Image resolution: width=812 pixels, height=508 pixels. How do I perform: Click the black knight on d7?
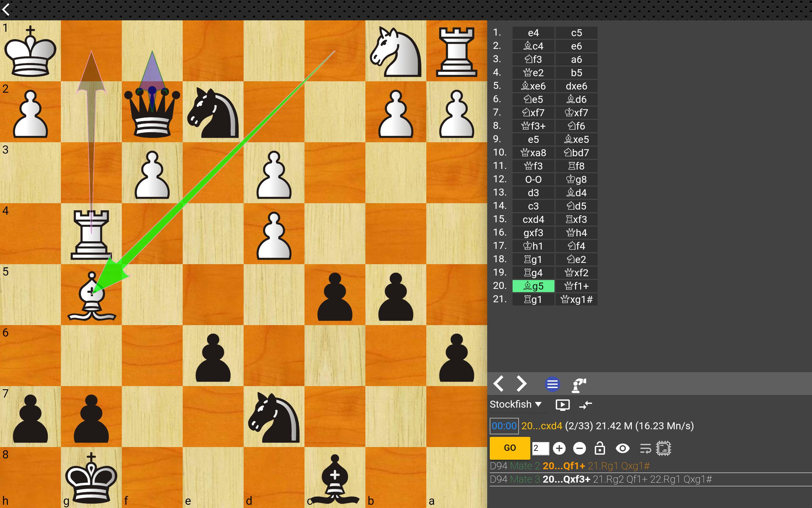click(x=274, y=418)
